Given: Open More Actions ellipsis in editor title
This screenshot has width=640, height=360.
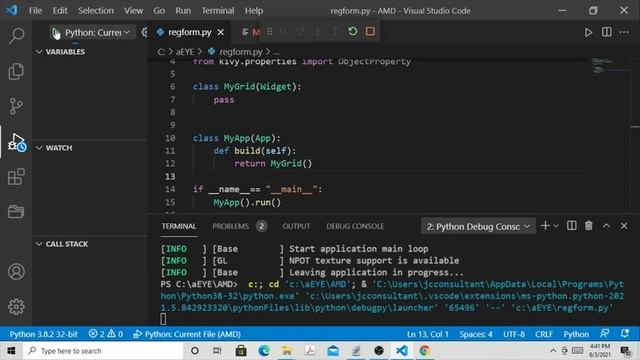Looking at the screenshot, I should [624, 32].
